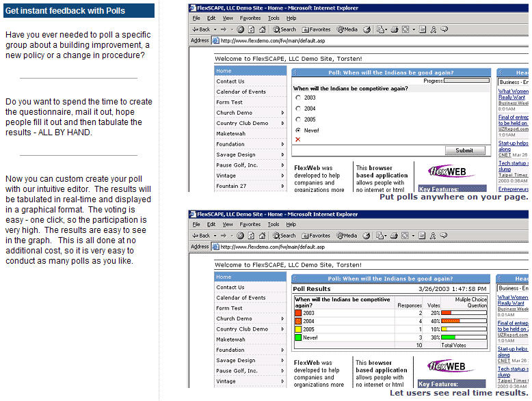Expand Pause Golf, Inc. submenu in poll-results browser
The image size is (532, 401).
point(282,371)
